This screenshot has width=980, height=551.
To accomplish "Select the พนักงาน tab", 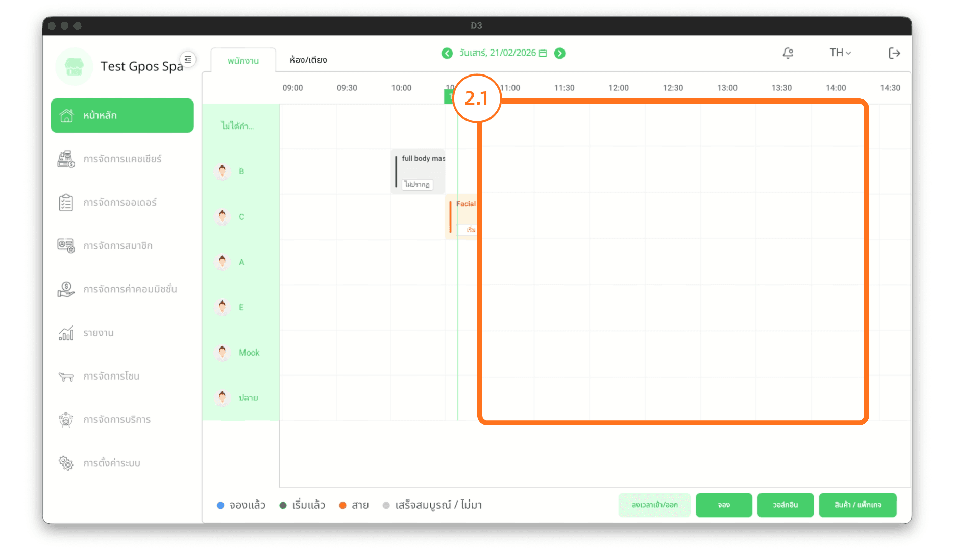I will pyautogui.click(x=243, y=61).
